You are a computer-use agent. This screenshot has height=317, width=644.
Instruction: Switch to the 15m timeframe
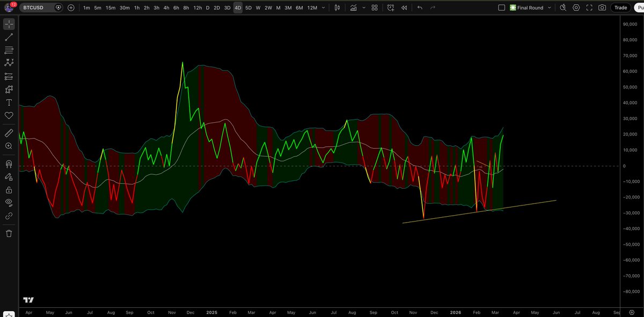tap(110, 8)
